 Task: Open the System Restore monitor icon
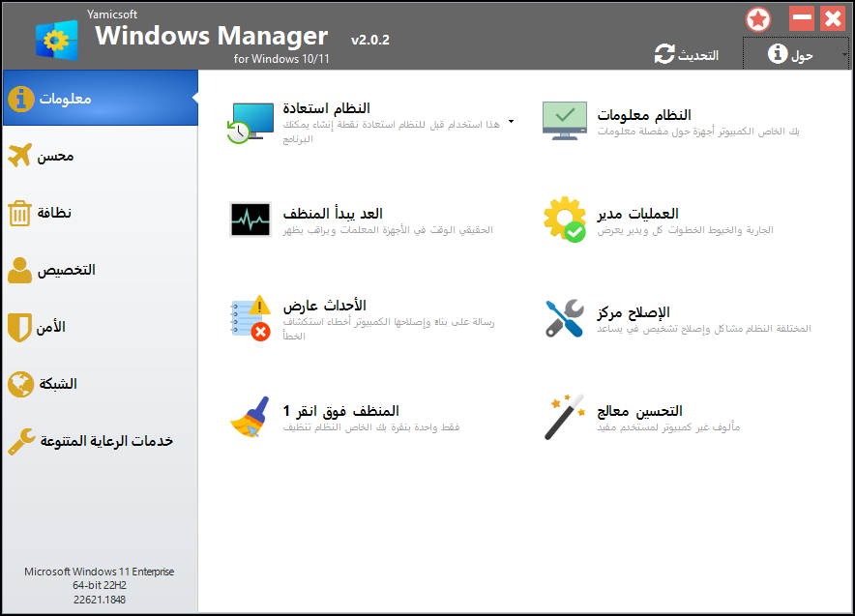251,123
